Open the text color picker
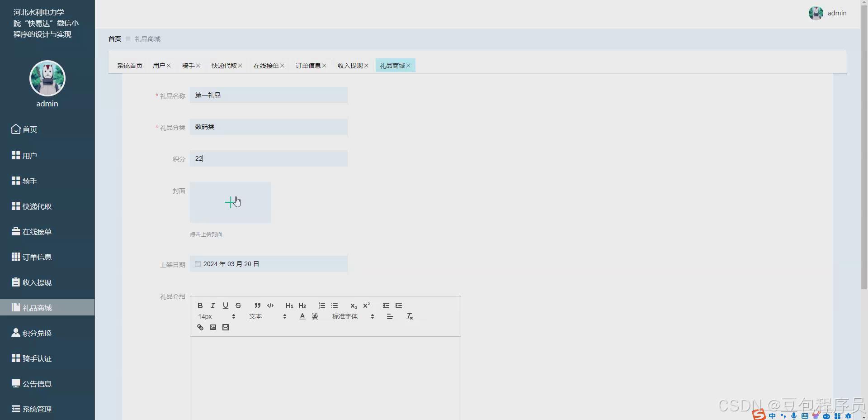The height and width of the screenshot is (420, 868). coord(302,316)
